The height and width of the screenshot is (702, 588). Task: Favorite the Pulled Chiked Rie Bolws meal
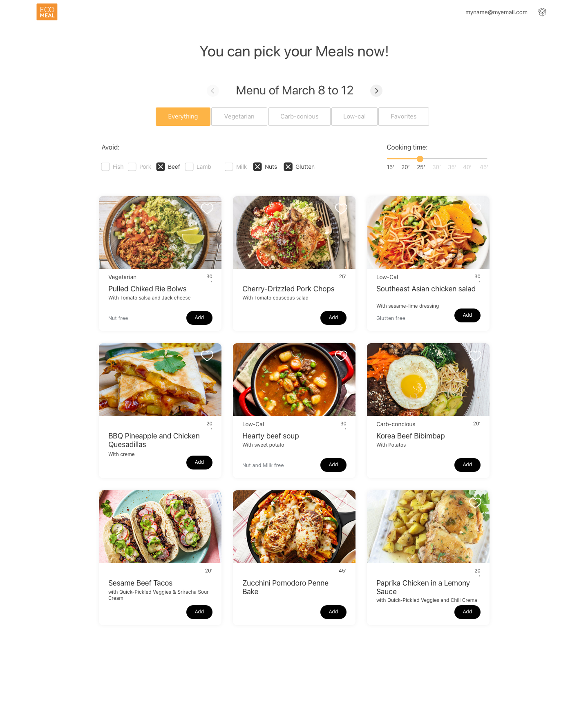207,208
